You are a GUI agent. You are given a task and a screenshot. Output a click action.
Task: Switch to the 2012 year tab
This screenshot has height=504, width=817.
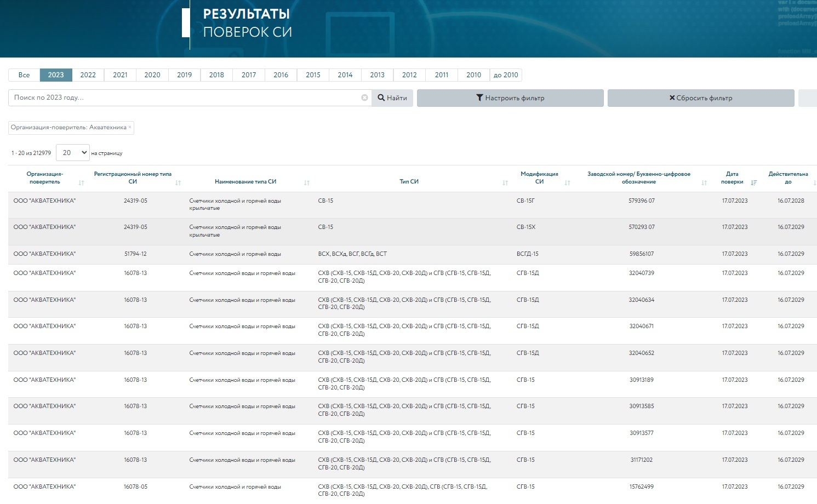(409, 75)
